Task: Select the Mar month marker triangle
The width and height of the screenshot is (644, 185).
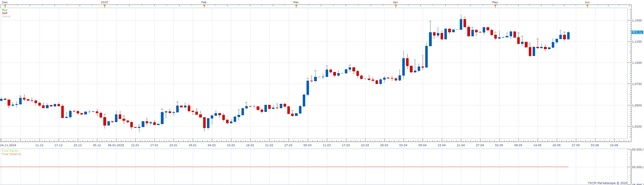Action: 296,6
